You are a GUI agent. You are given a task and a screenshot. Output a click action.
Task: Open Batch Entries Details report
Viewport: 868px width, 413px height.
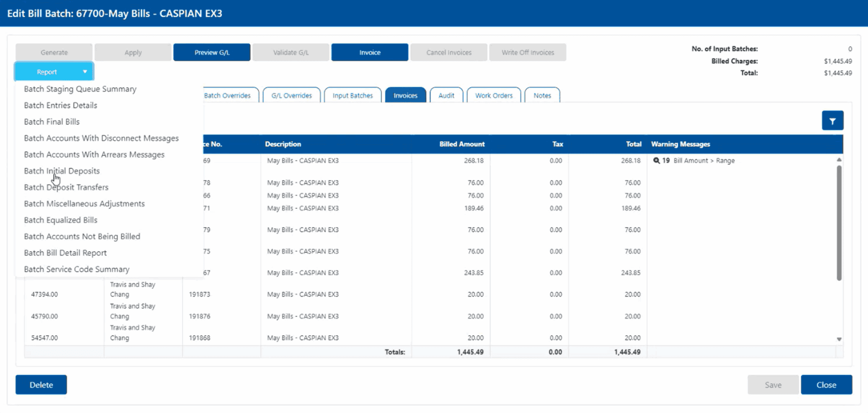pyautogui.click(x=60, y=105)
